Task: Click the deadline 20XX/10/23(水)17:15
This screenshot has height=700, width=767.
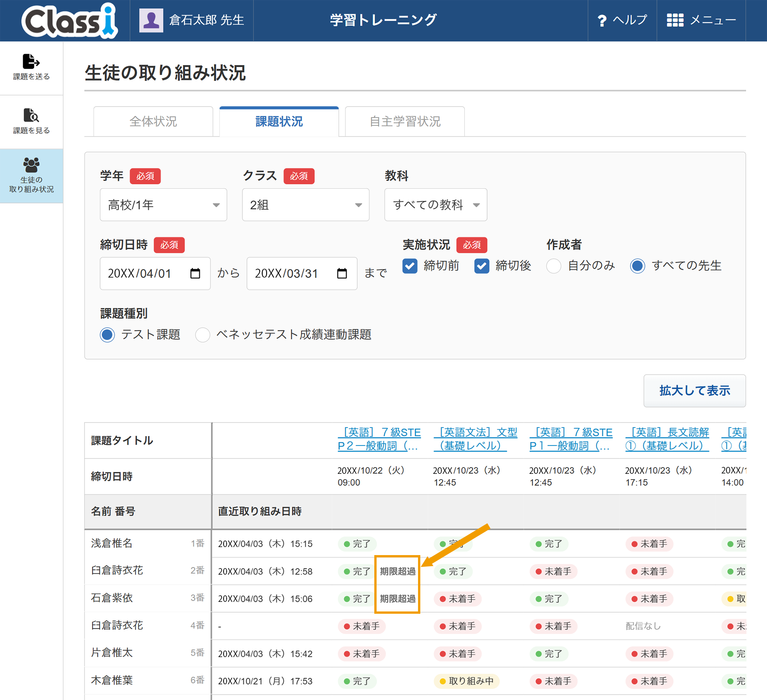Action: tap(659, 477)
